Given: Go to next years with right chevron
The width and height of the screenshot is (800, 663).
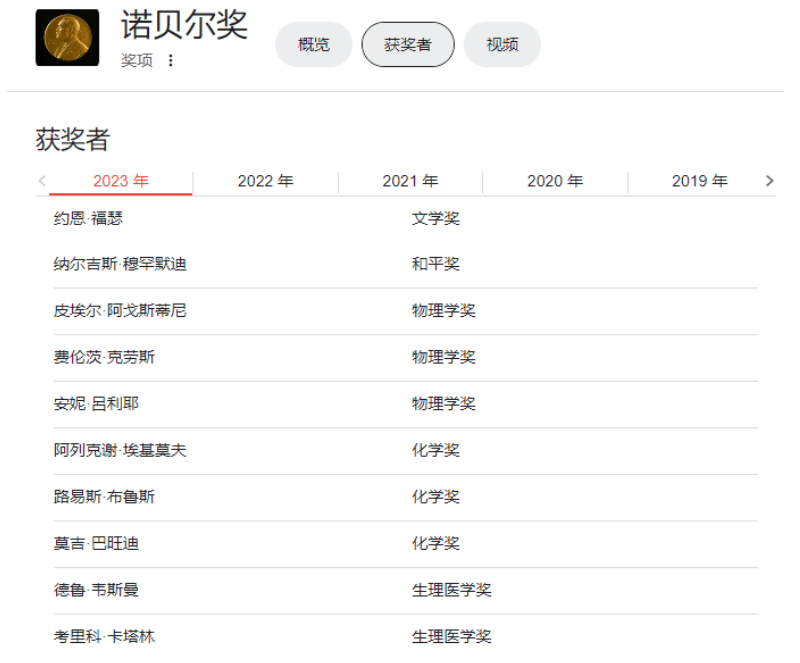Looking at the screenshot, I should point(769,181).
